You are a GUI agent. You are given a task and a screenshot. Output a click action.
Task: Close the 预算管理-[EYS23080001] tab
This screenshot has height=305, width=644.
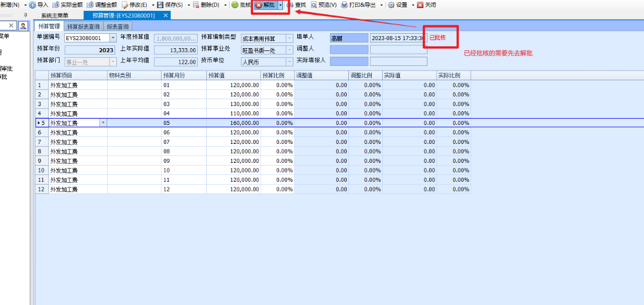coord(166,15)
